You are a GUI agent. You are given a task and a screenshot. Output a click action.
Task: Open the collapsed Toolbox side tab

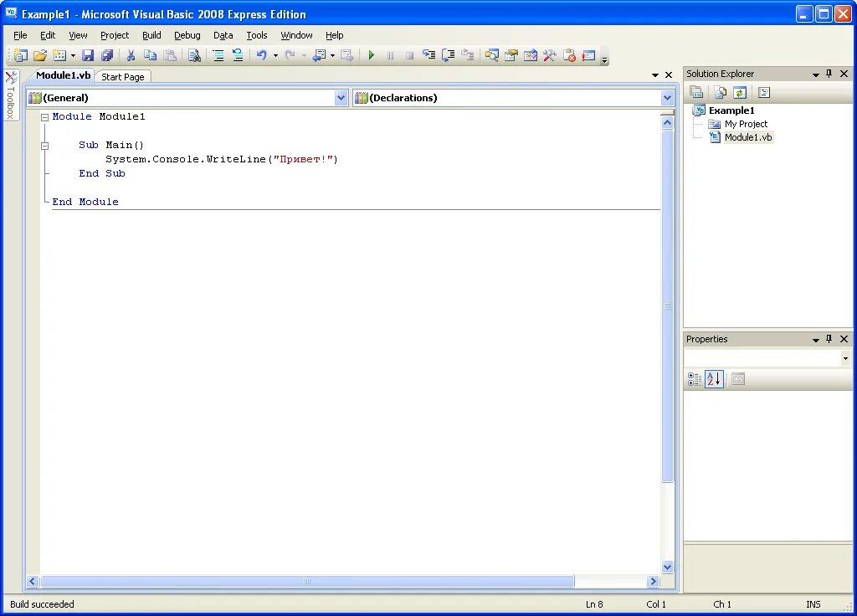[10, 95]
